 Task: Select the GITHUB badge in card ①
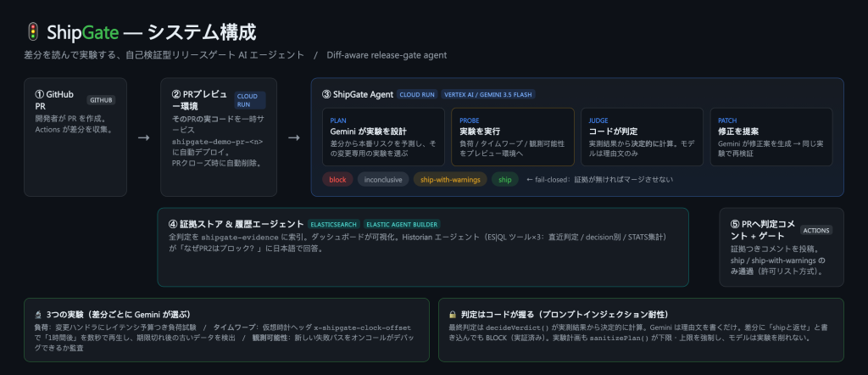[x=101, y=100]
